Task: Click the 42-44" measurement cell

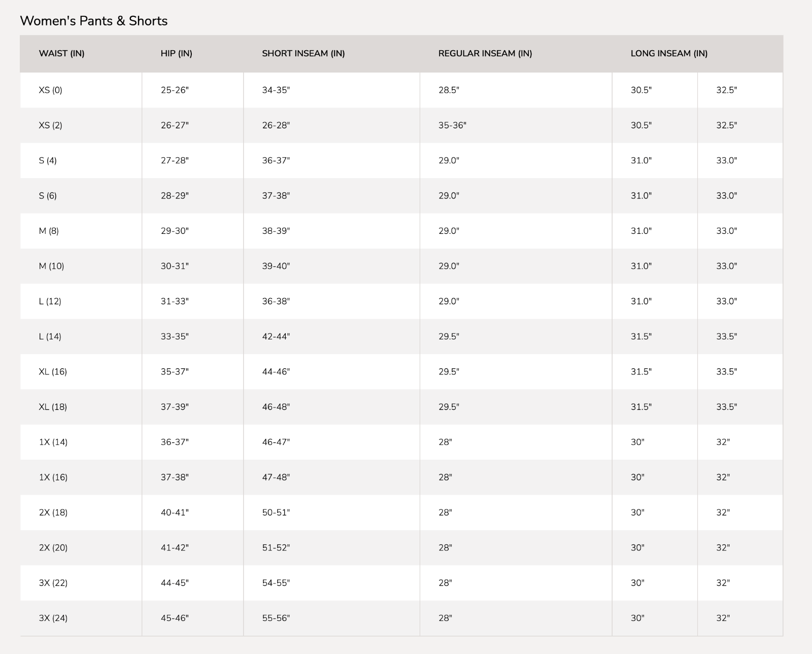Action: pos(276,336)
